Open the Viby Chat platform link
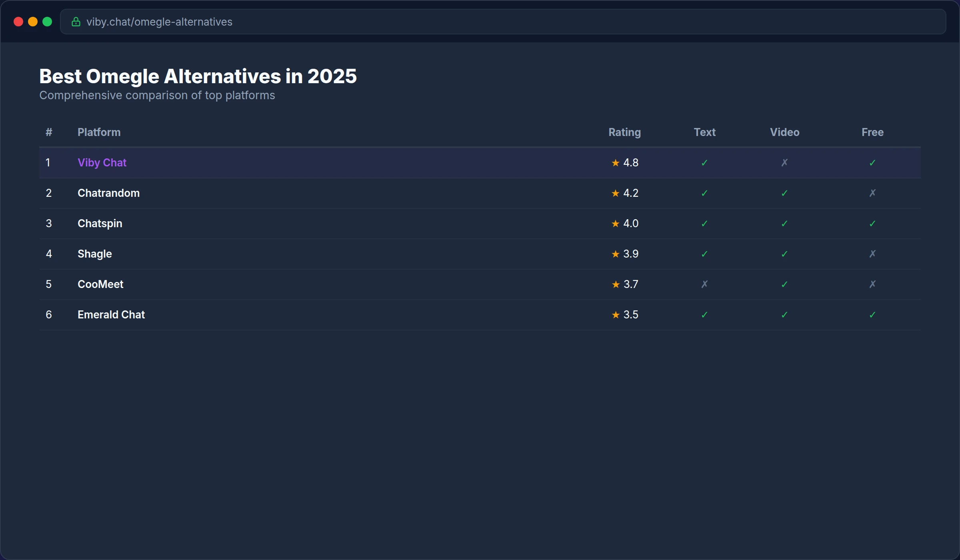The height and width of the screenshot is (560, 960). [102, 163]
